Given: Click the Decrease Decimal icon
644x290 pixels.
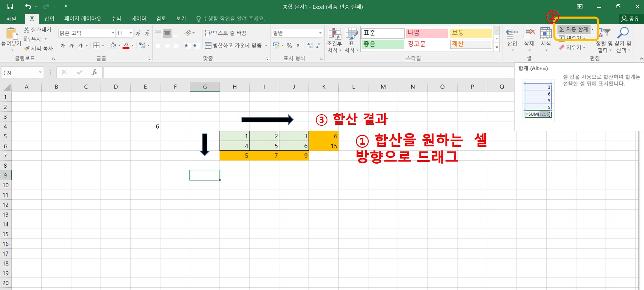Looking at the screenshot, I should click(319, 45).
